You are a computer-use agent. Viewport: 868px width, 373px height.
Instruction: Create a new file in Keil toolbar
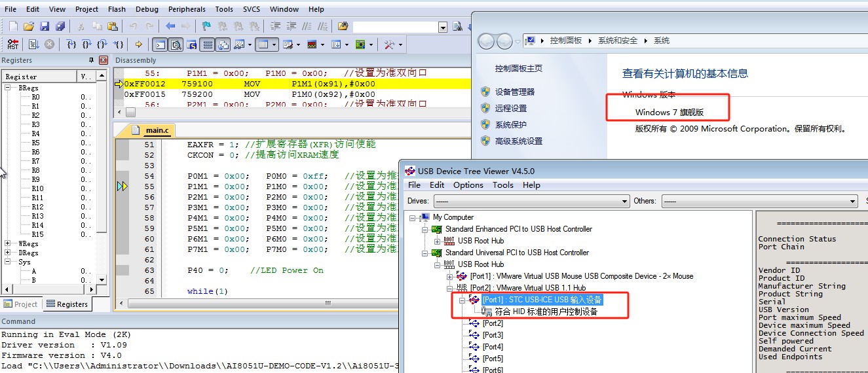point(13,26)
